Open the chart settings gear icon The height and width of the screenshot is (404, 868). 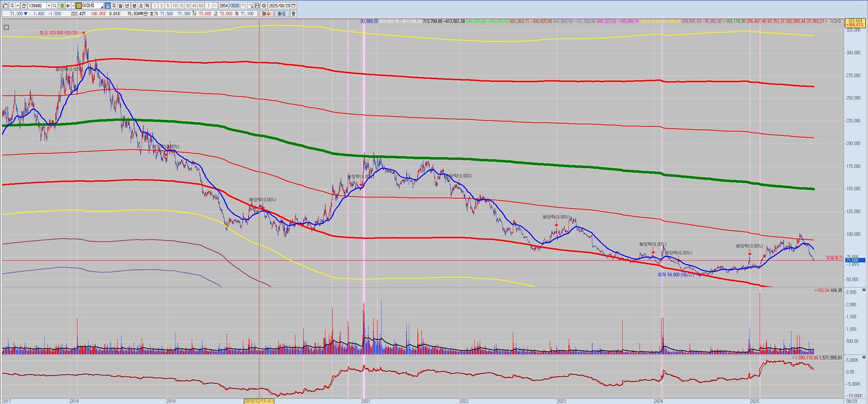(x=264, y=6)
